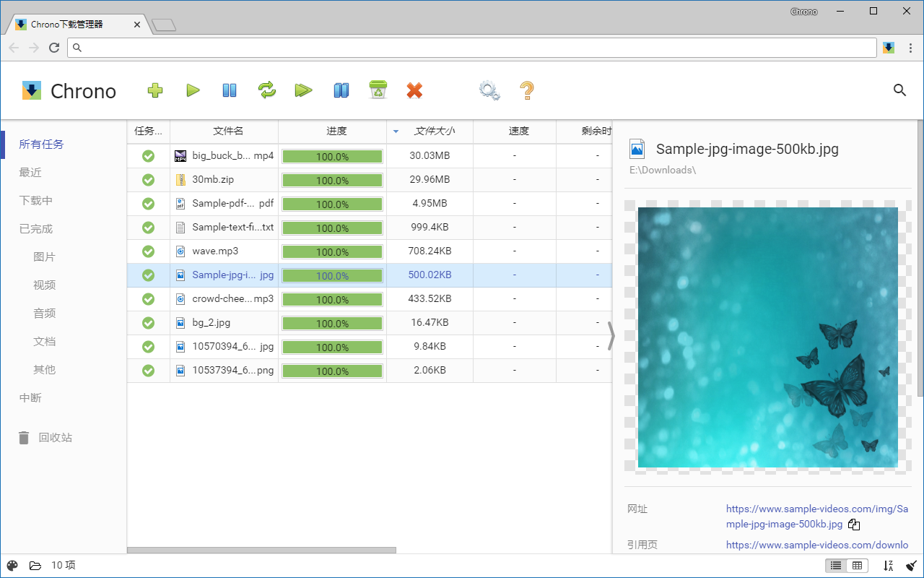Copy URL with the clipboard icon

pos(854,525)
